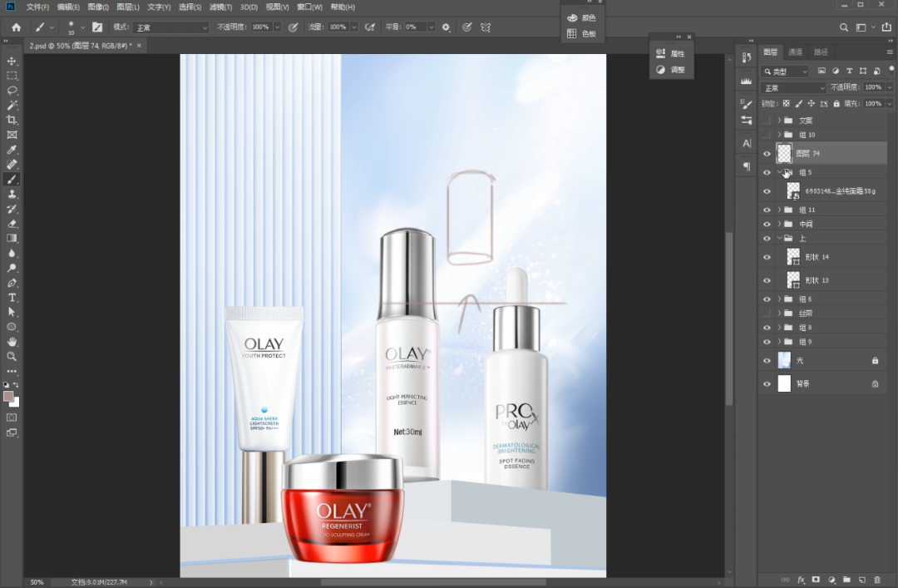Hide the 组 5 group
This screenshot has width=898, height=588.
[767, 172]
